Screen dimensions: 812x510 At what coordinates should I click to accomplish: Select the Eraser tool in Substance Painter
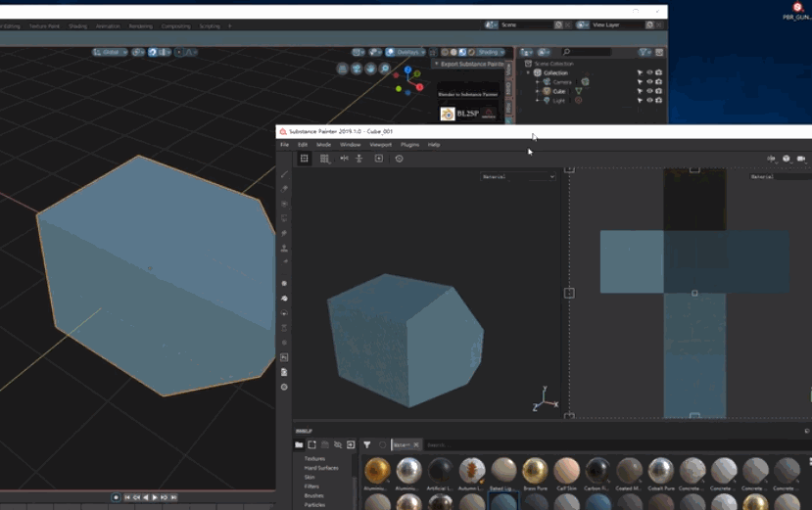(x=284, y=189)
